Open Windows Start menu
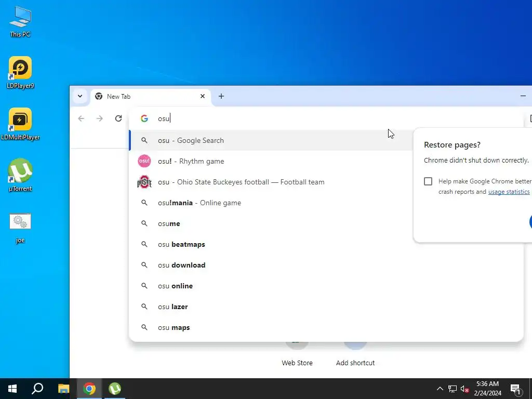Image resolution: width=532 pixels, height=399 pixels. tap(12, 389)
